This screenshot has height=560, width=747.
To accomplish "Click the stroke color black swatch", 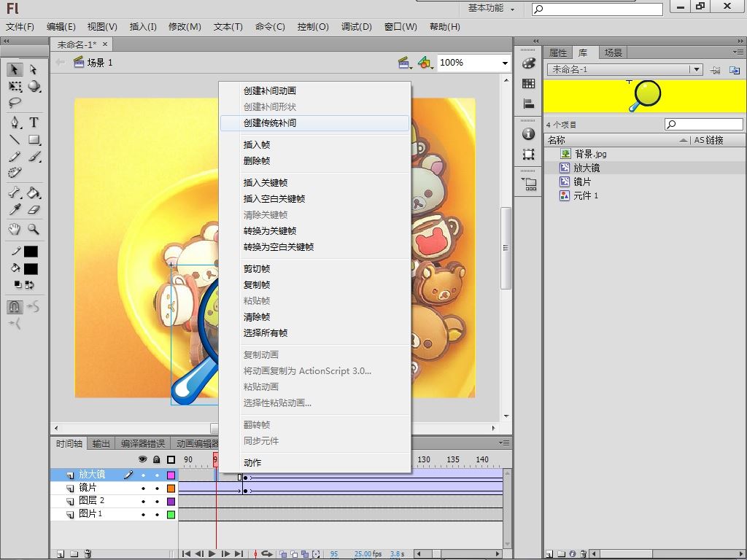I will [31, 252].
